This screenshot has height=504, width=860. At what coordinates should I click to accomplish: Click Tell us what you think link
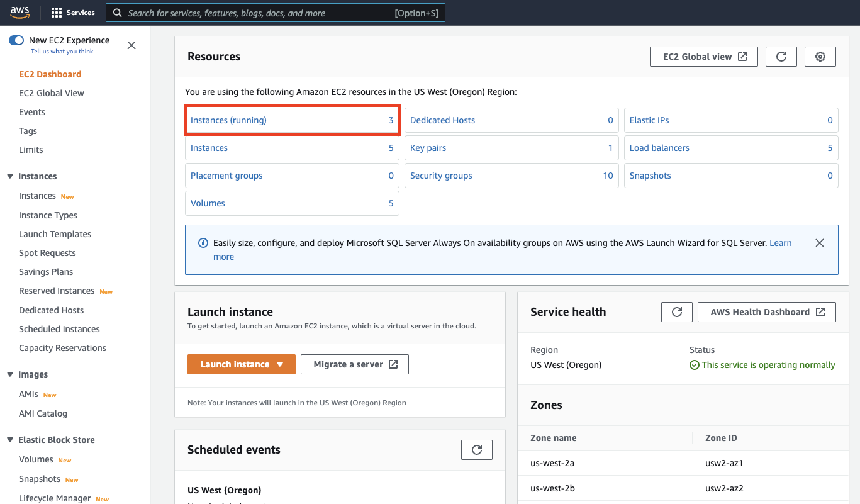pos(62,52)
